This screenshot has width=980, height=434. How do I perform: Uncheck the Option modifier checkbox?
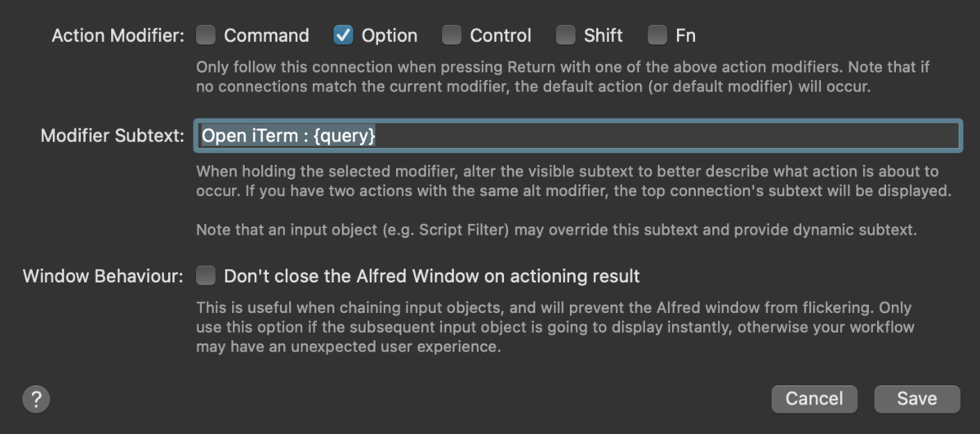tap(343, 35)
